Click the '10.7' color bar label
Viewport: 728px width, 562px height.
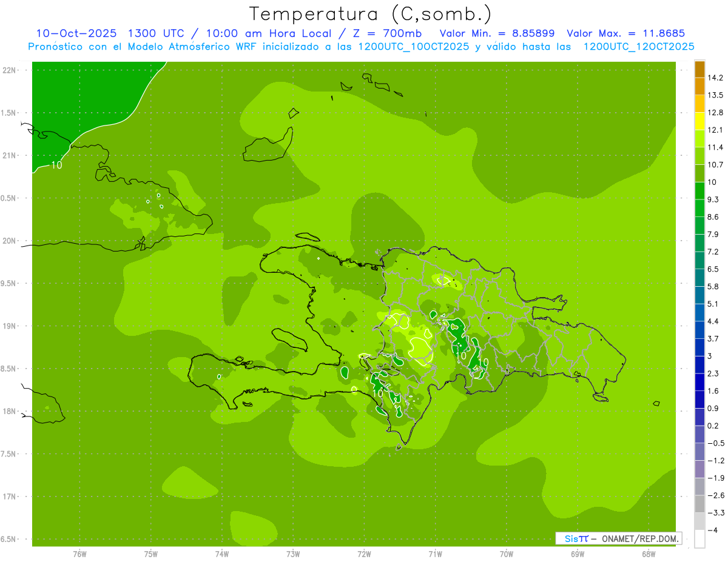point(715,165)
